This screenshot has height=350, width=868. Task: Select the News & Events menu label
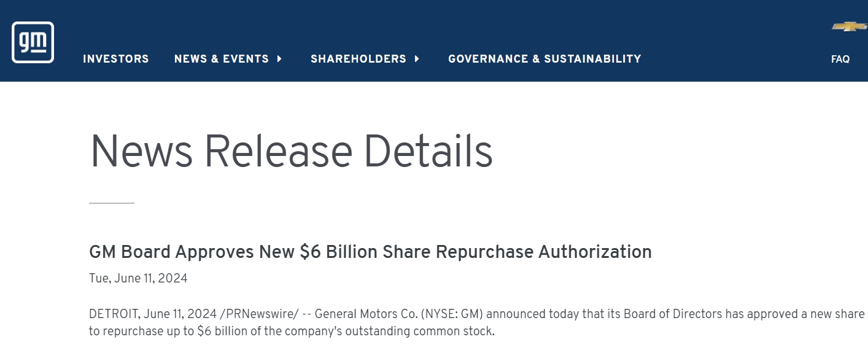coord(221,59)
